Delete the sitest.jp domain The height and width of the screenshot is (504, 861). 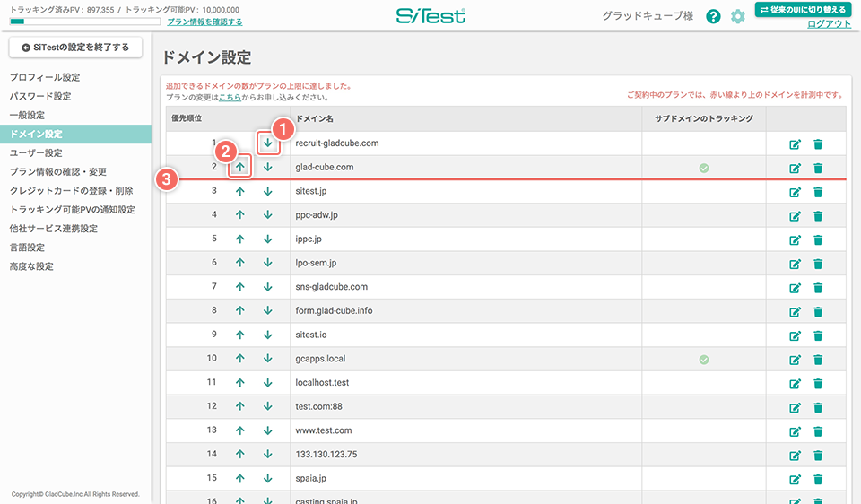[x=818, y=192]
